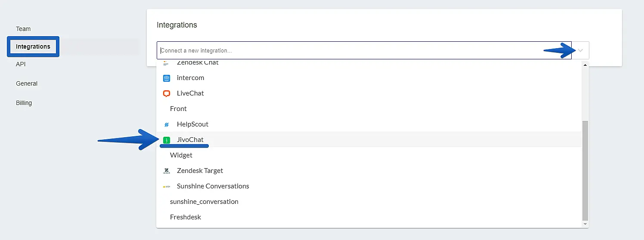Collapse the integration dropdown chevron
The height and width of the screenshot is (240, 644).
point(580,50)
